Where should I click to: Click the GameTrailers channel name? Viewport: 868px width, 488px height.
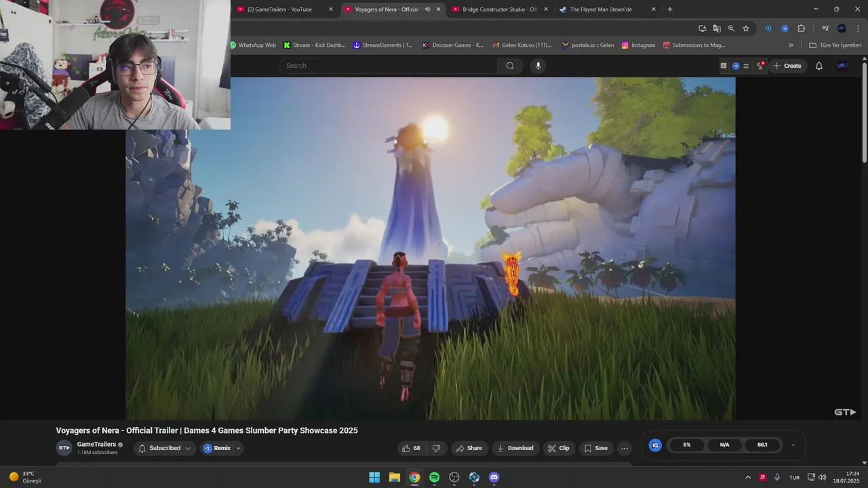coord(96,445)
